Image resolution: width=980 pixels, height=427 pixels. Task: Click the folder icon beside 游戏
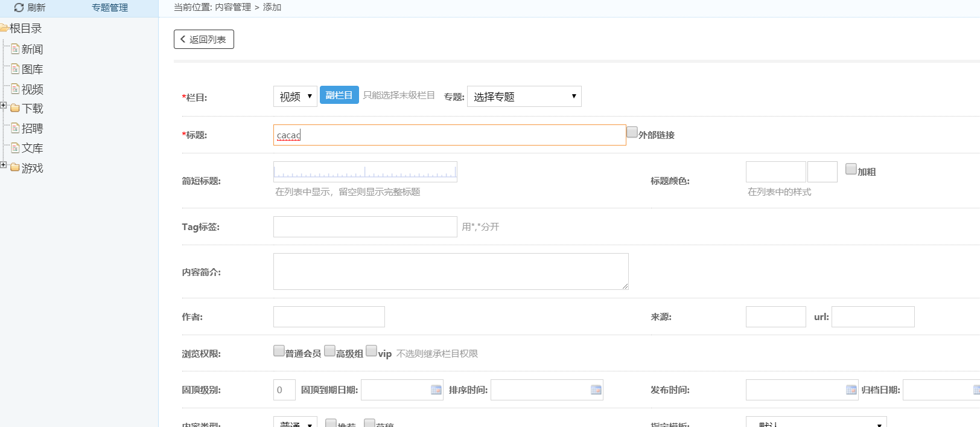click(15, 168)
